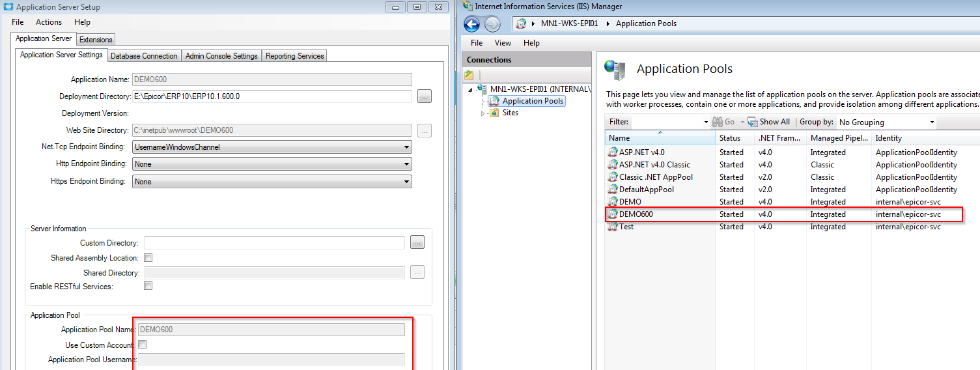Open File menu in IIS Manager
Screen dimensions: 980x370
click(477, 43)
